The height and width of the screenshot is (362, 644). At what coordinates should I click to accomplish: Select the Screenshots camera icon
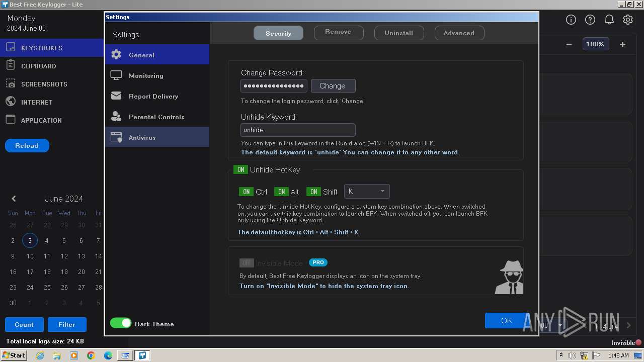[x=11, y=83]
